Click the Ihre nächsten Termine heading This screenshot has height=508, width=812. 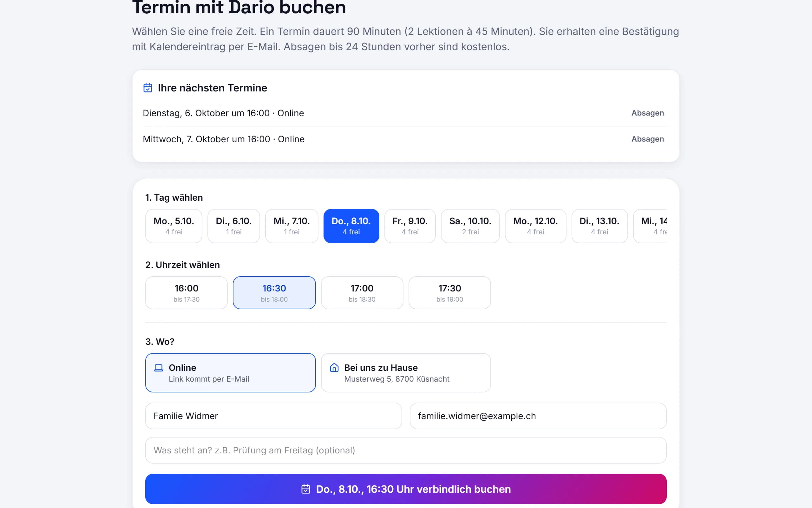tap(213, 88)
